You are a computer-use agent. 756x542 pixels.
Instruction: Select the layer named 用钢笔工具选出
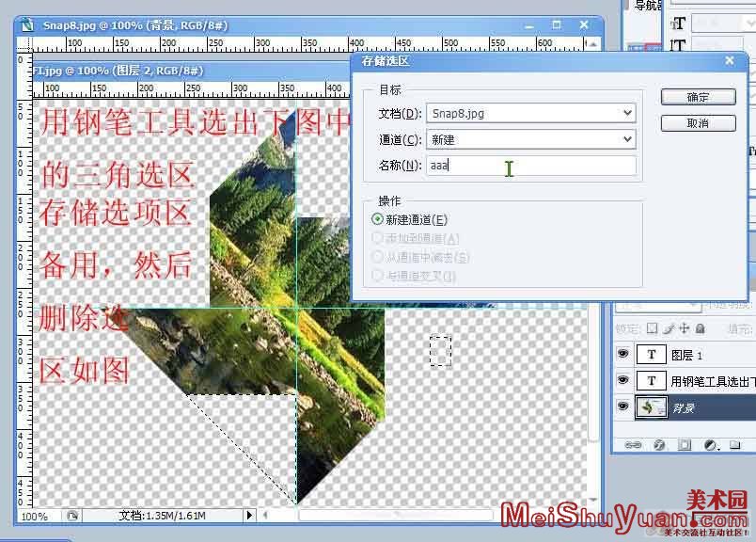click(713, 381)
